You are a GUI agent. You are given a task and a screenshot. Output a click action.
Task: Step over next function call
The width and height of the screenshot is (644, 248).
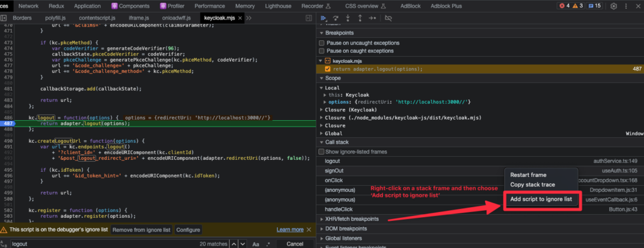pyautogui.click(x=336, y=18)
